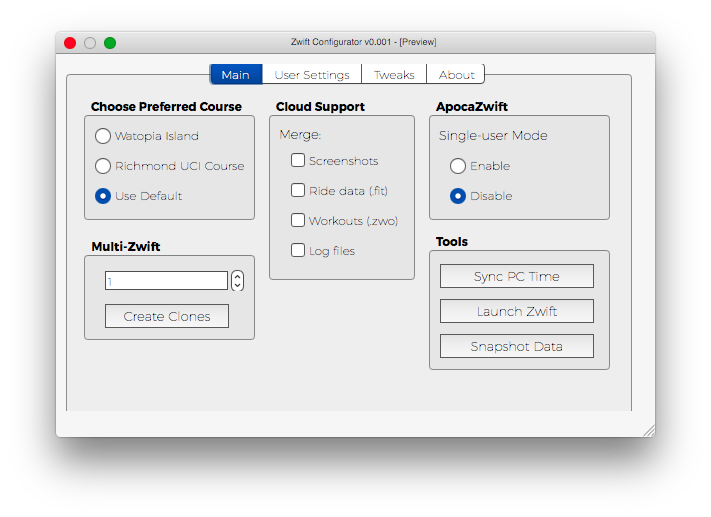Image resolution: width=711 pixels, height=517 pixels.
Task: Click the Multi-Zwift count stepper arrows
Action: pos(237,281)
